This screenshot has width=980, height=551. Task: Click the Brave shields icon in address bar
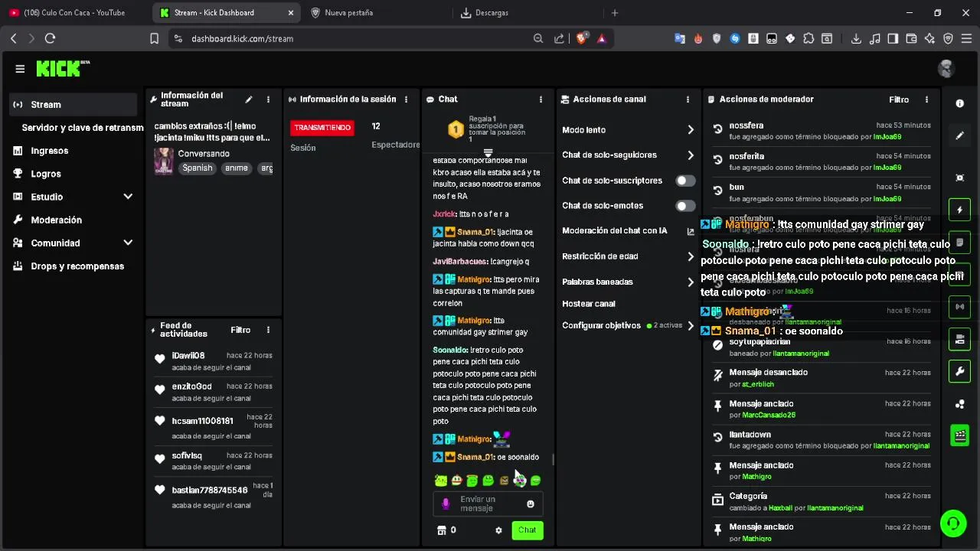coord(582,38)
